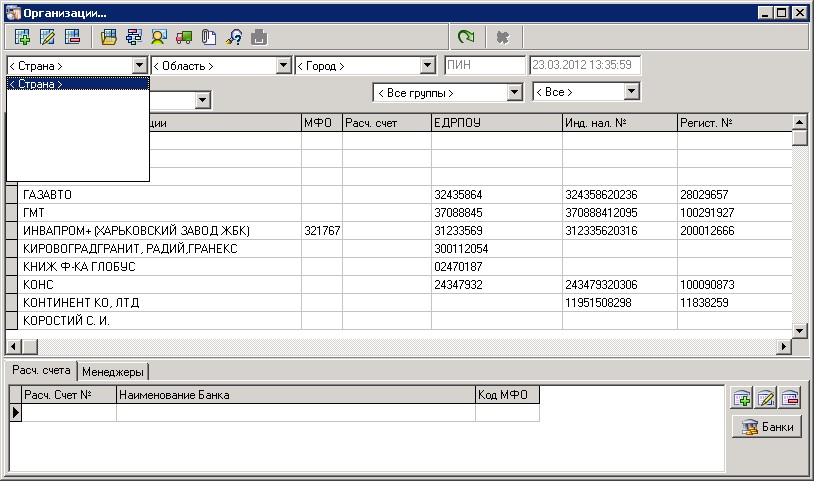Add a new bank account record
The height and width of the screenshot is (481, 814).
coord(742,398)
